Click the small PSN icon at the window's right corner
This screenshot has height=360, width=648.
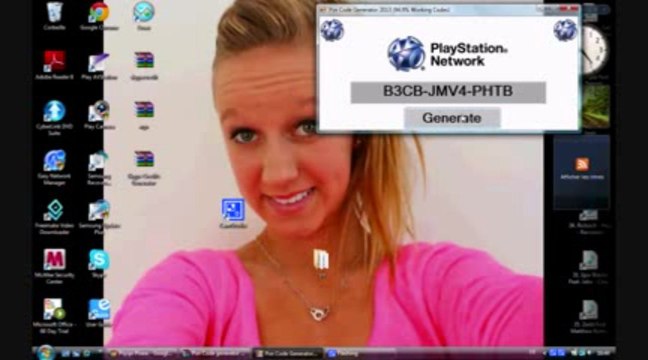(x=565, y=31)
